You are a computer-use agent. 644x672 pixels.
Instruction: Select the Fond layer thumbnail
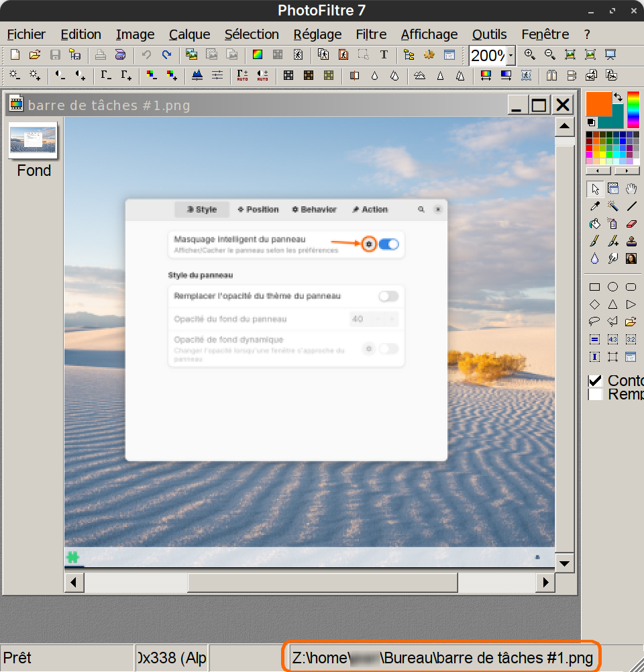click(33, 140)
